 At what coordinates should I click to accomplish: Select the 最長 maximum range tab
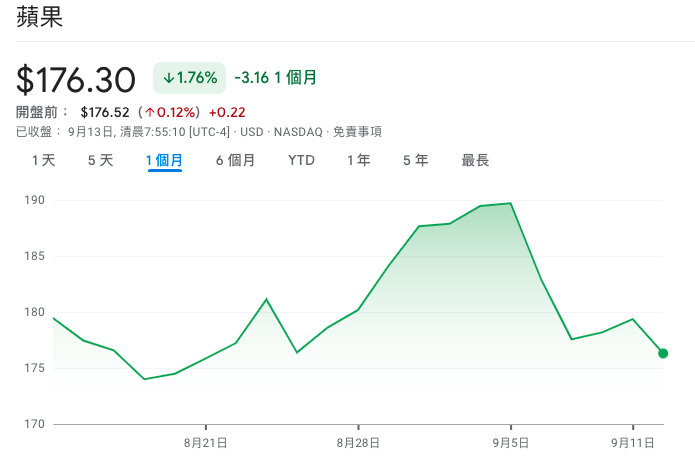pos(475,160)
